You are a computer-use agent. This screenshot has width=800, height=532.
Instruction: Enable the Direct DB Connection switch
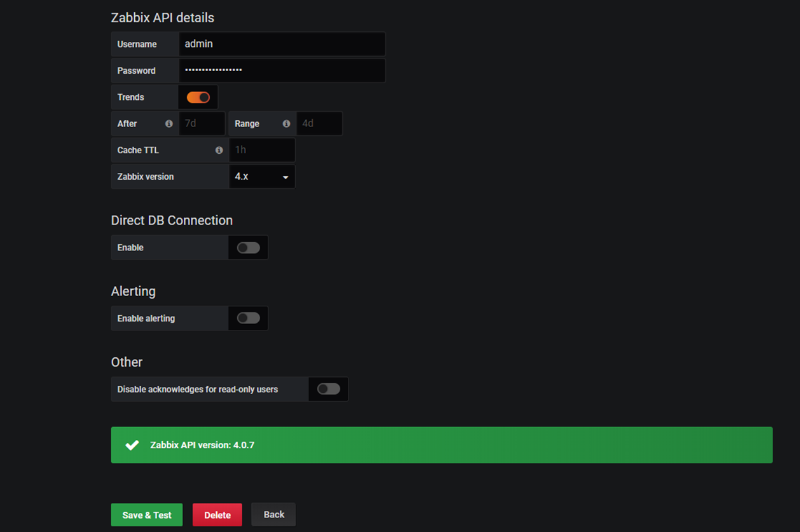(248, 248)
